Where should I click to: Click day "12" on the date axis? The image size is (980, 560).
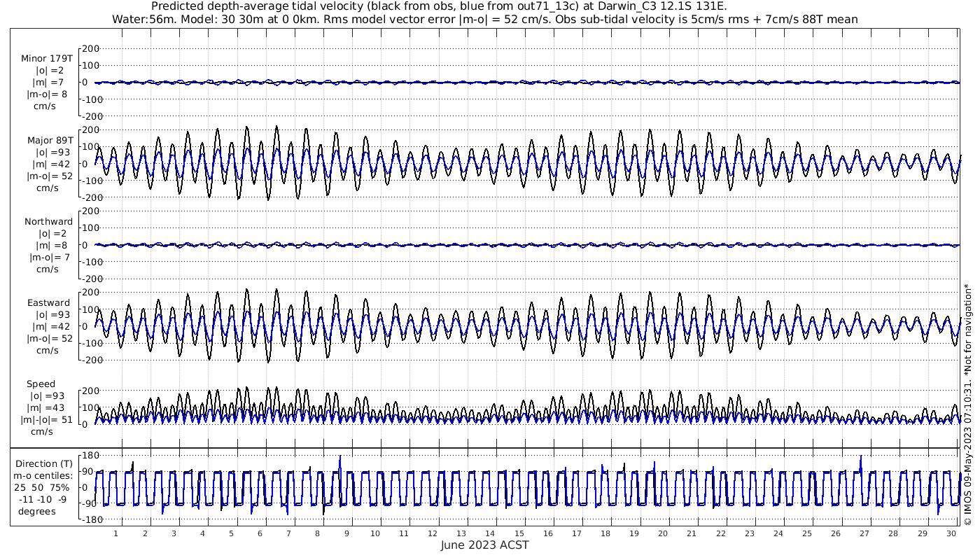click(433, 533)
